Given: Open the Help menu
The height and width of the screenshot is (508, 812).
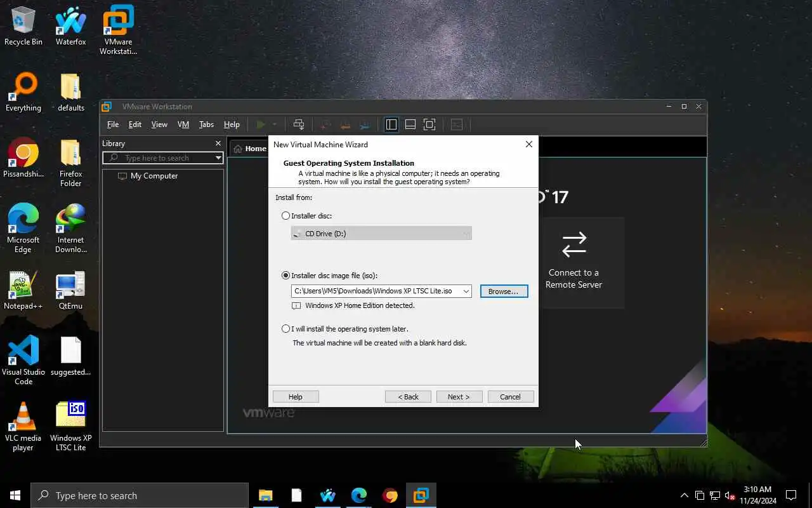Looking at the screenshot, I should click(x=232, y=124).
